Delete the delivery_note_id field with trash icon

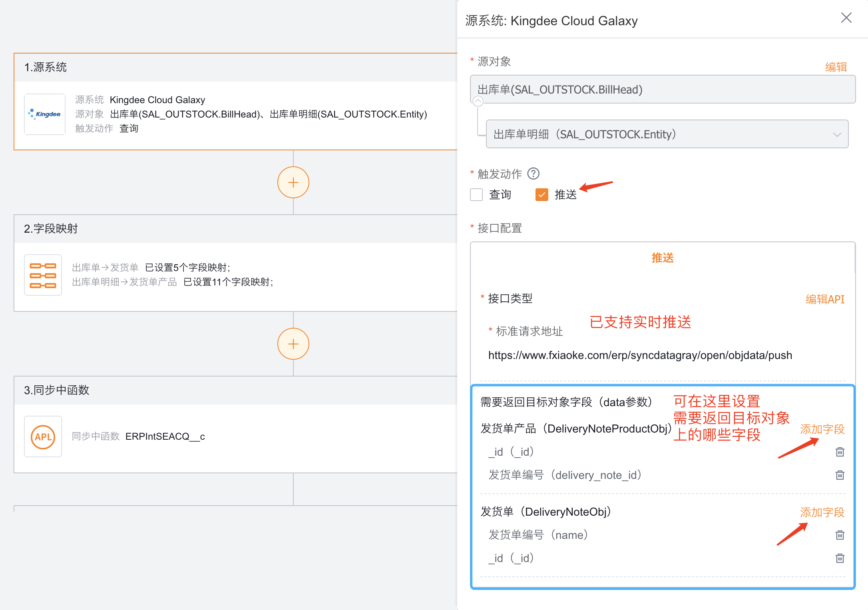pyautogui.click(x=840, y=475)
